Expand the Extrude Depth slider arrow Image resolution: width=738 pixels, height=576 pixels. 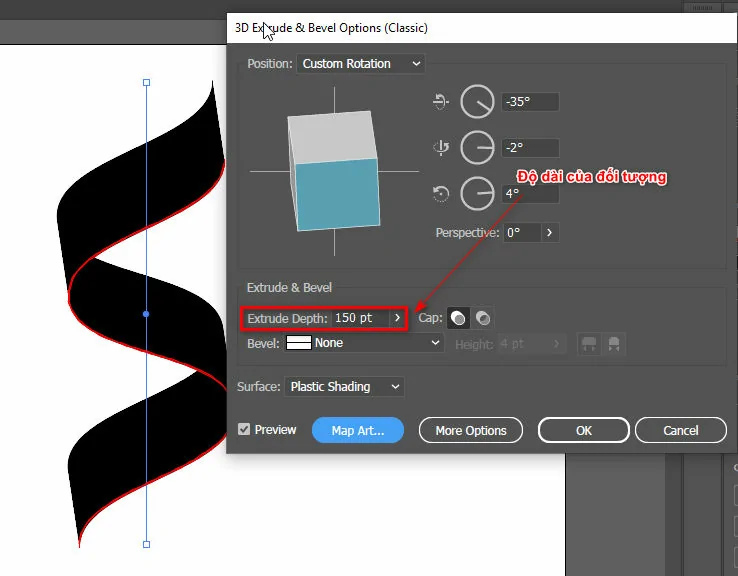click(397, 318)
